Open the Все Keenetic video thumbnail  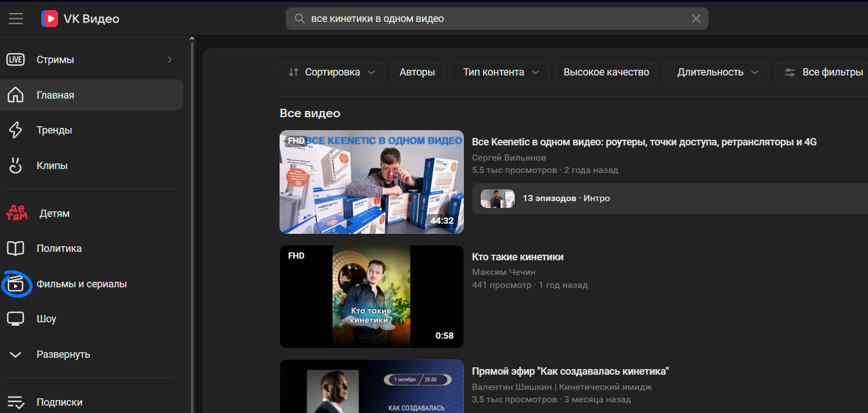(371, 182)
